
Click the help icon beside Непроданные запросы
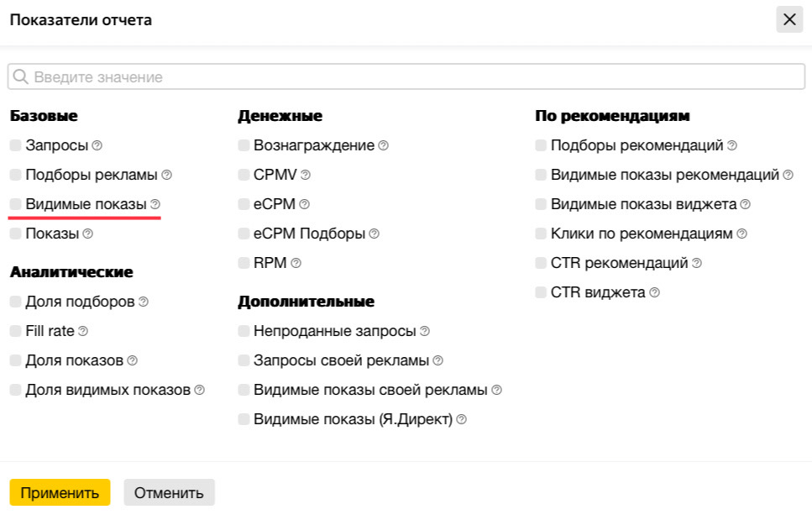coord(425,331)
